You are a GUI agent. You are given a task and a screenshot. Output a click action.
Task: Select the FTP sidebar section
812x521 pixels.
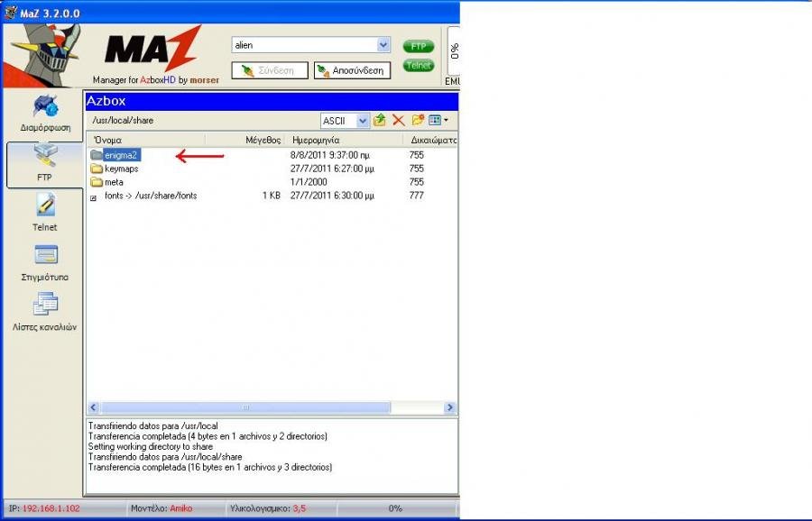coord(44,164)
